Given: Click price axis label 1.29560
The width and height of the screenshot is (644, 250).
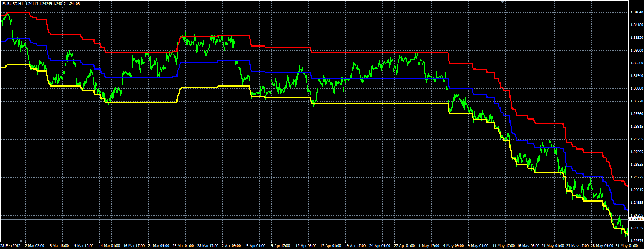Looking at the screenshot, I should tap(637, 114).
